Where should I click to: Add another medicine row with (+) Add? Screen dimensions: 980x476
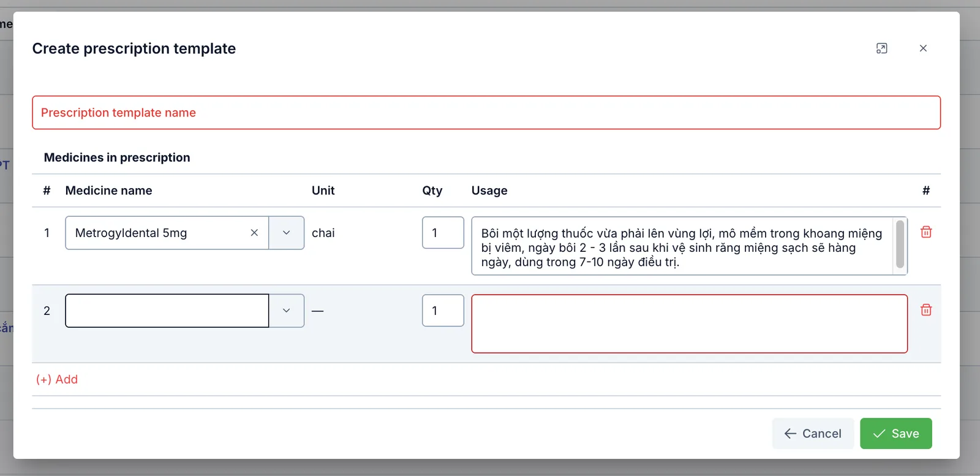click(57, 379)
